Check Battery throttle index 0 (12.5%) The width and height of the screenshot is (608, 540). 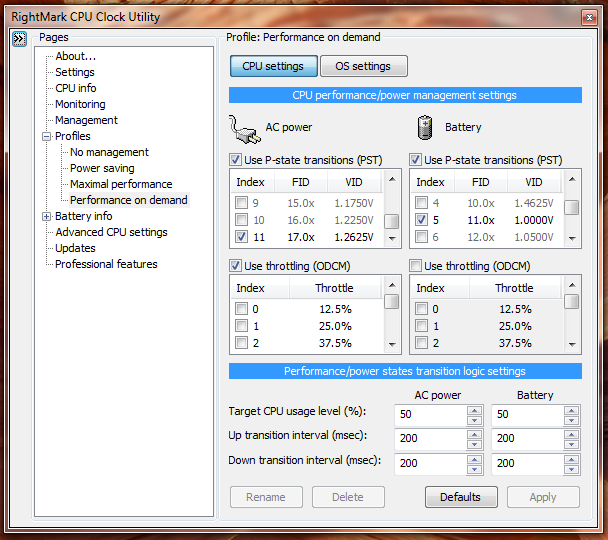coord(421,309)
